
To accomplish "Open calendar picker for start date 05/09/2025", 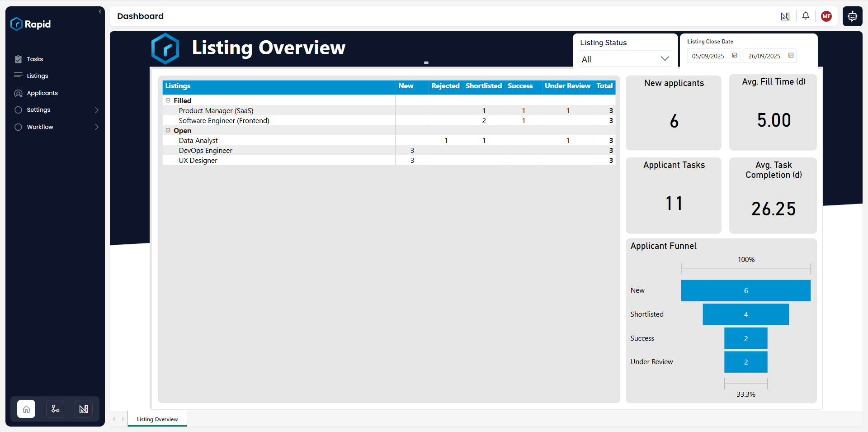I will pyautogui.click(x=735, y=56).
